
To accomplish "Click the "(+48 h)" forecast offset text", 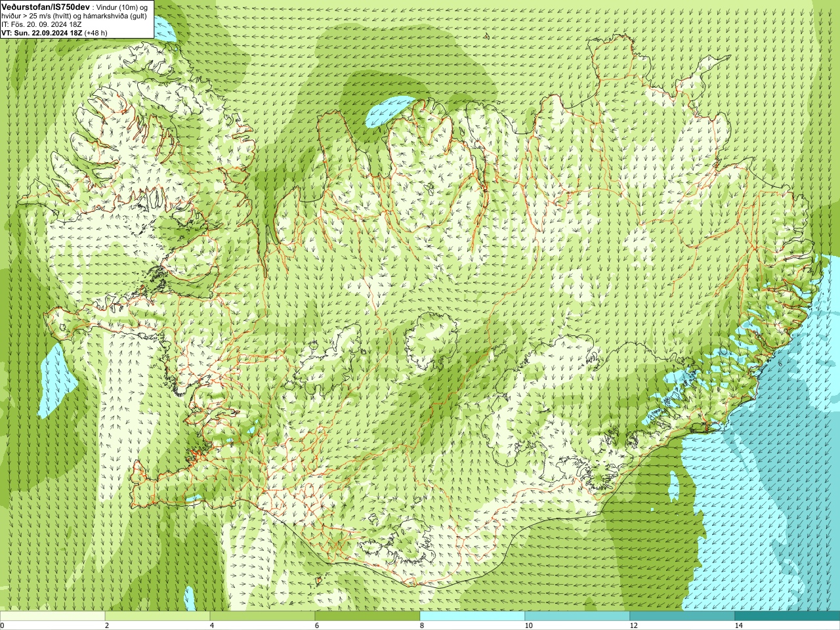I will click(96, 32).
